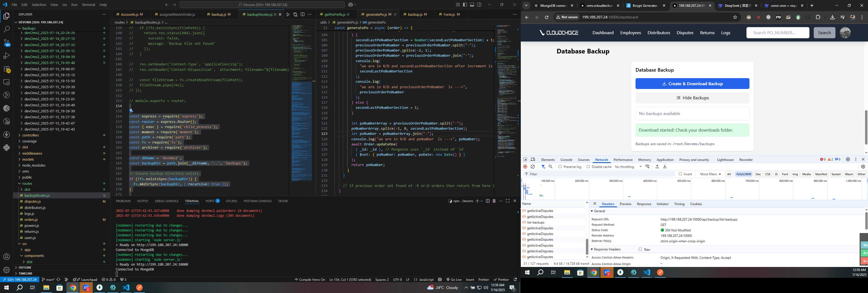This screenshot has width=868, height=293.
Task: Toggle VS Code primary side bar layout
Action: (465, 5)
